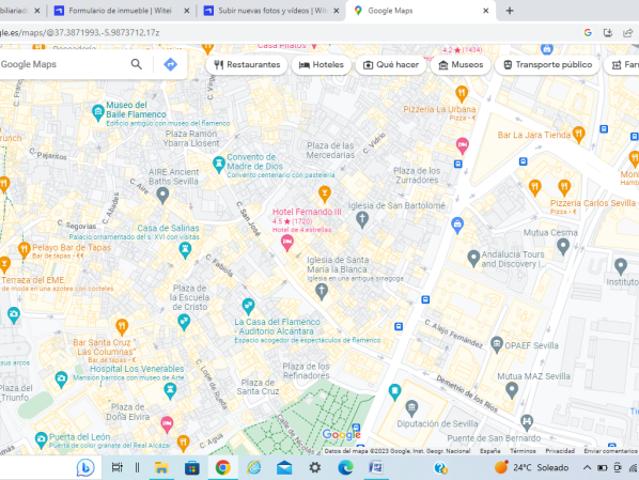Open Microsoft Edge from the taskbar
The width and height of the screenshot is (639, 480).
click(x=346, y=467)
